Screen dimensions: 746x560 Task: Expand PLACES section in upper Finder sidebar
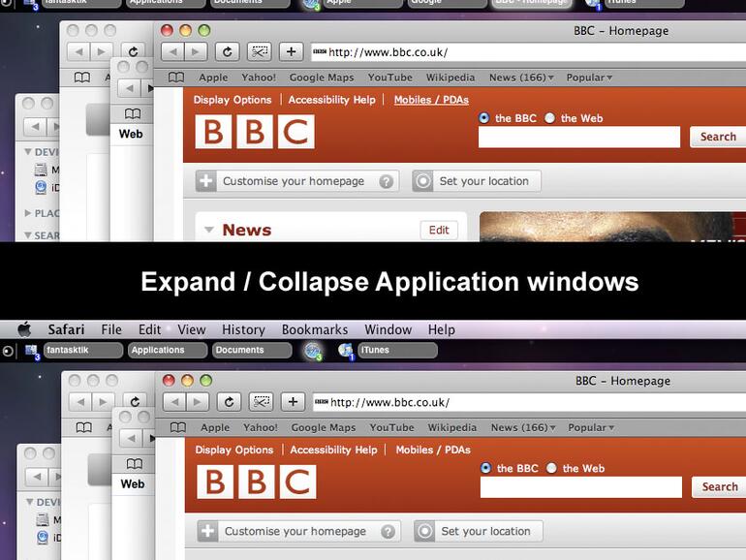point(28,213)
